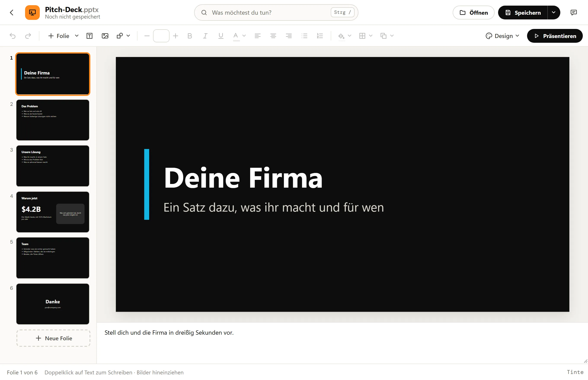Image resolution: width=588 pixels, height=380 pixels.
Task: Expand the fill color dropdown arrow
Action: pos(350,36)
